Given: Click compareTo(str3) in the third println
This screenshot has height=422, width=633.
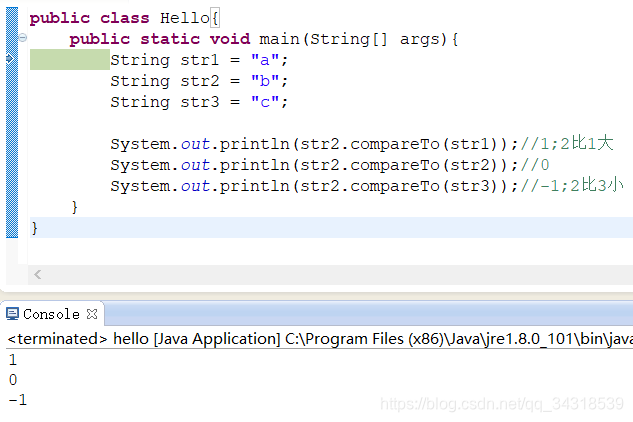Looking at the screenshot, I should tap(423, 186).
